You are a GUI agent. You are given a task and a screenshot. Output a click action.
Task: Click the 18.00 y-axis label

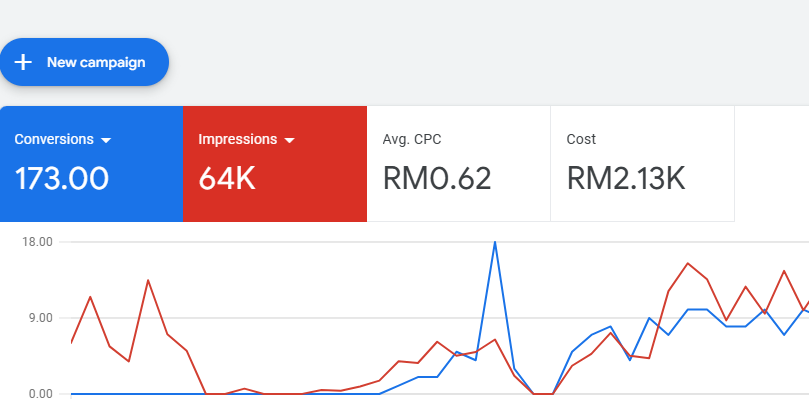[x=38, y=242]
